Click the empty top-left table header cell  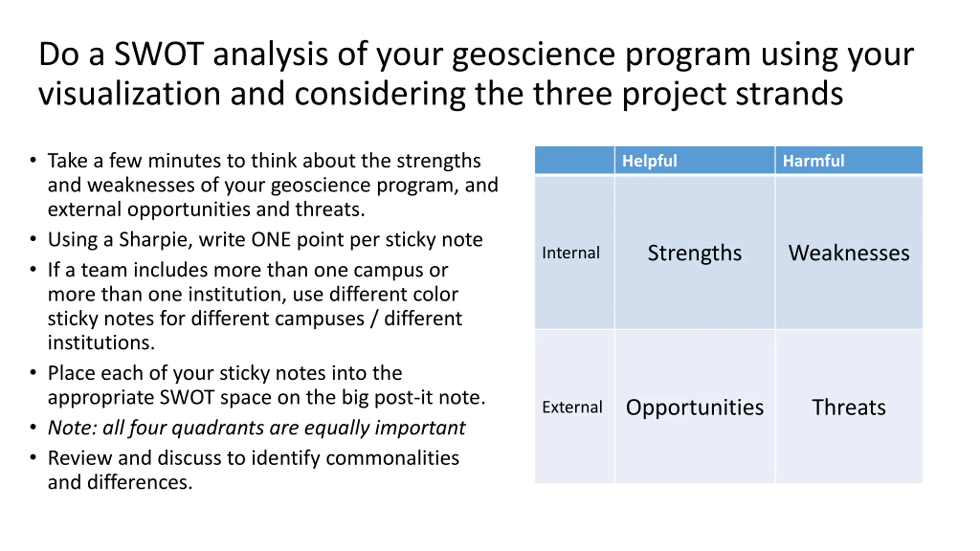(575, 160)
